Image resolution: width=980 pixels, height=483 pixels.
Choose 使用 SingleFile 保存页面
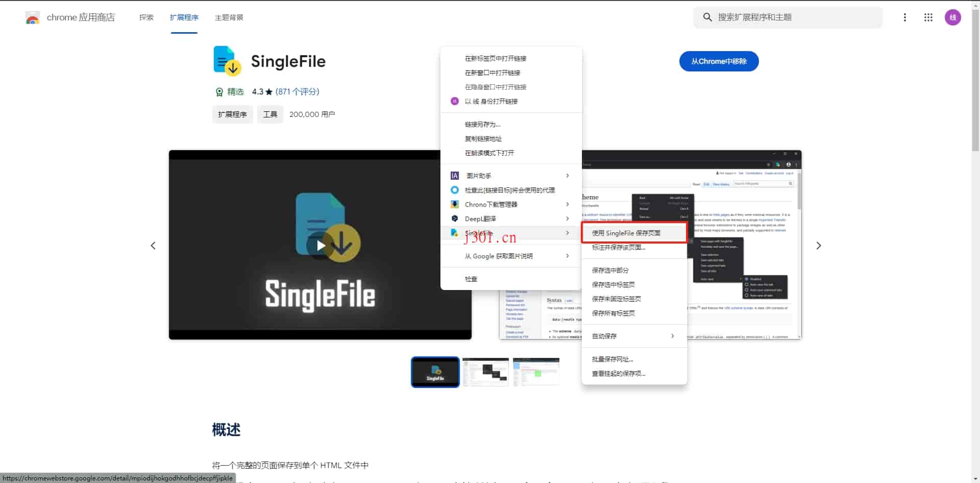point(634,233)
